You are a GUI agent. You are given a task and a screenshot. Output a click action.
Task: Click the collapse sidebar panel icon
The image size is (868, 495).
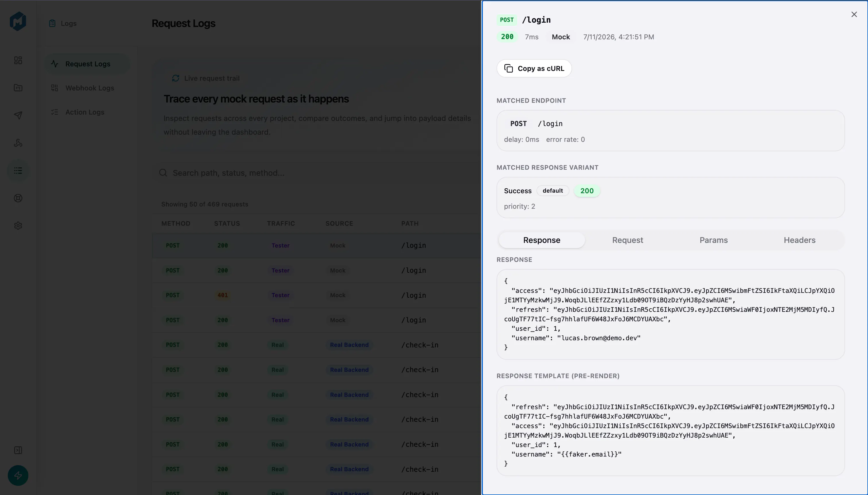point(18,450)
